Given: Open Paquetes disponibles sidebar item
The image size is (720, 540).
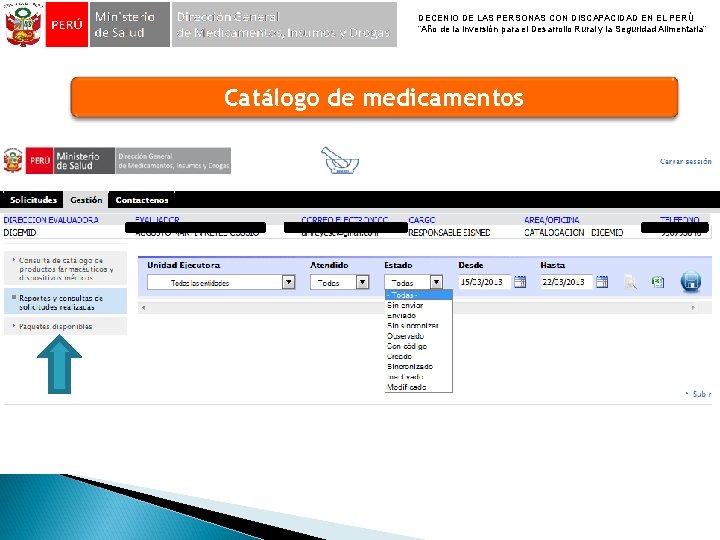Looking at the screenshot, I should (65, 326).
